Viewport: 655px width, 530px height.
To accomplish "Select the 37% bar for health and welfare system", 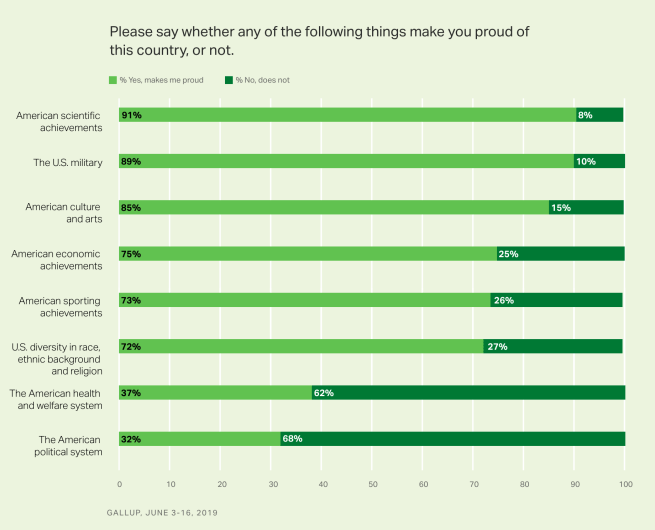I will click(215, 393).
